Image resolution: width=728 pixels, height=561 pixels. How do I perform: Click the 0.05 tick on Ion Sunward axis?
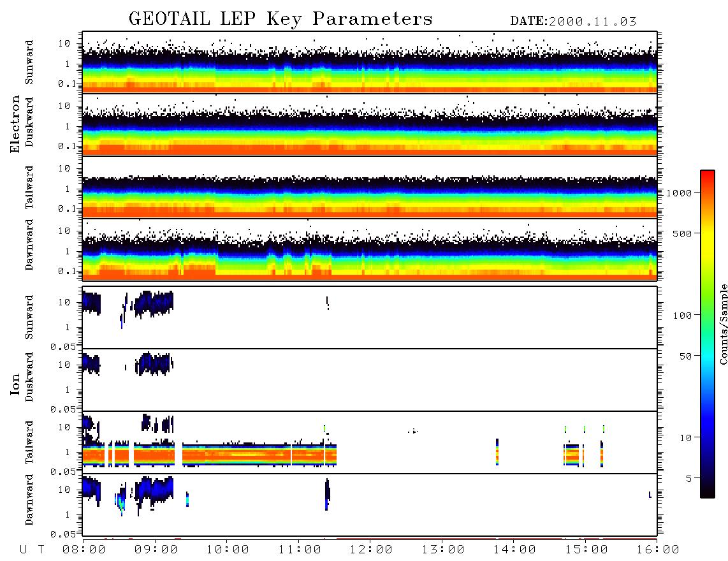[x=63, y=346]
